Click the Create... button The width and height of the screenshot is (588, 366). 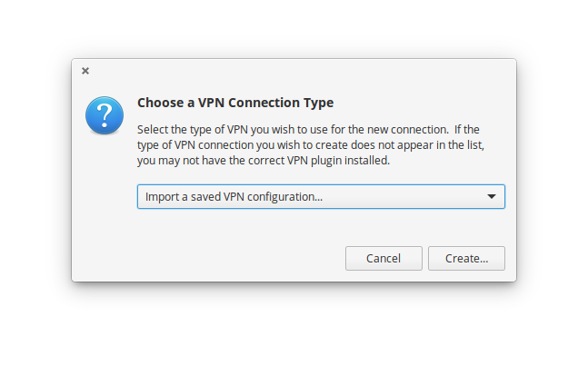point(466,258)
